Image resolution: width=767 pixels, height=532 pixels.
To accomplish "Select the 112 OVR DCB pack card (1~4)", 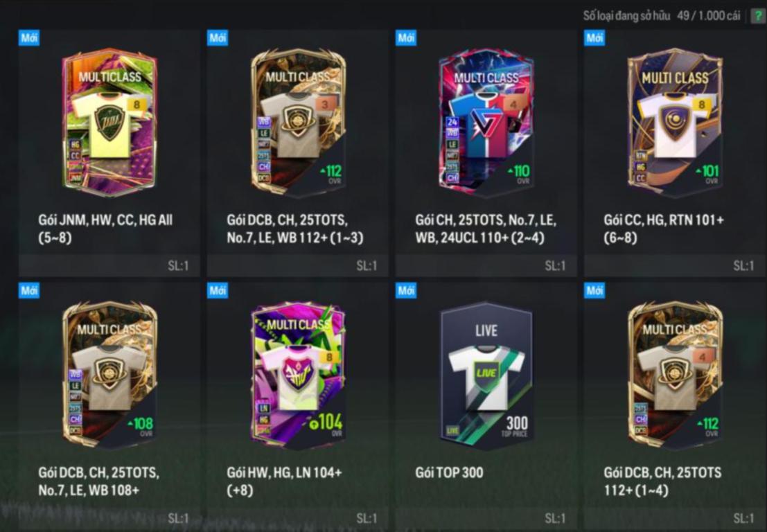I will pos(675,375).
